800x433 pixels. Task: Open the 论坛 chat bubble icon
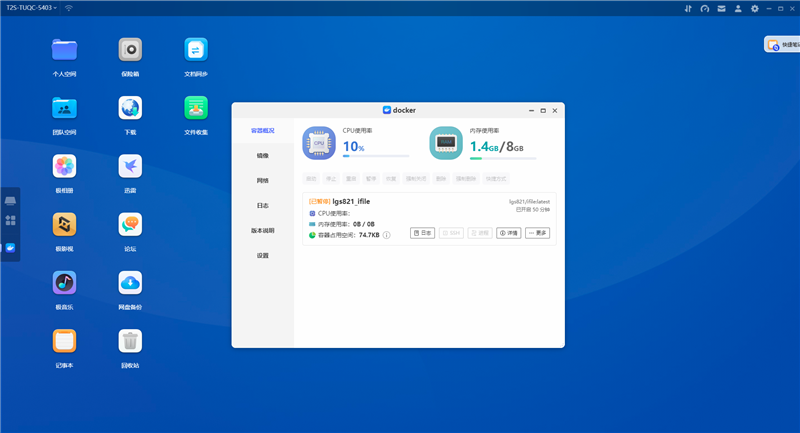coord(130,224)
